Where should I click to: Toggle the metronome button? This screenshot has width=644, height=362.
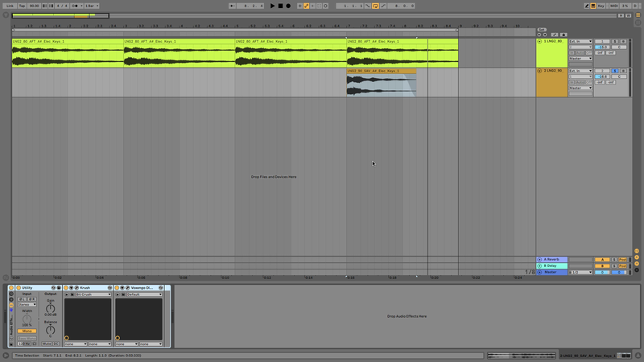[75, 6]
